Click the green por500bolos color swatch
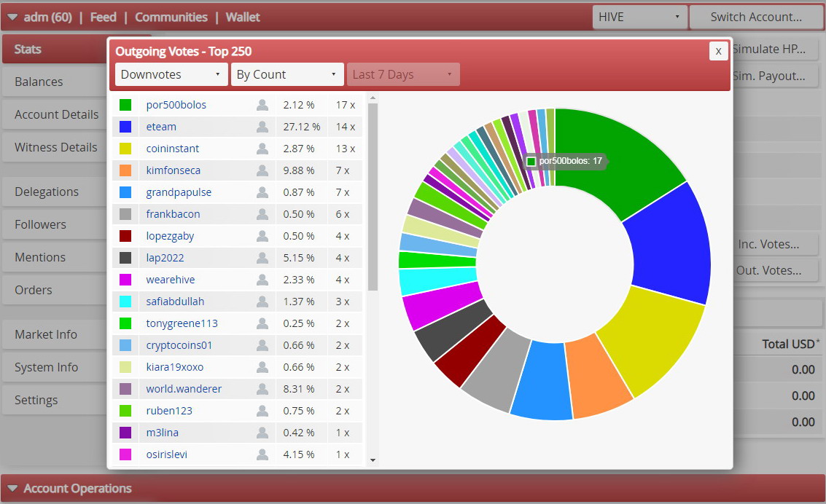The image size is (826, 504). coord(125,105)
